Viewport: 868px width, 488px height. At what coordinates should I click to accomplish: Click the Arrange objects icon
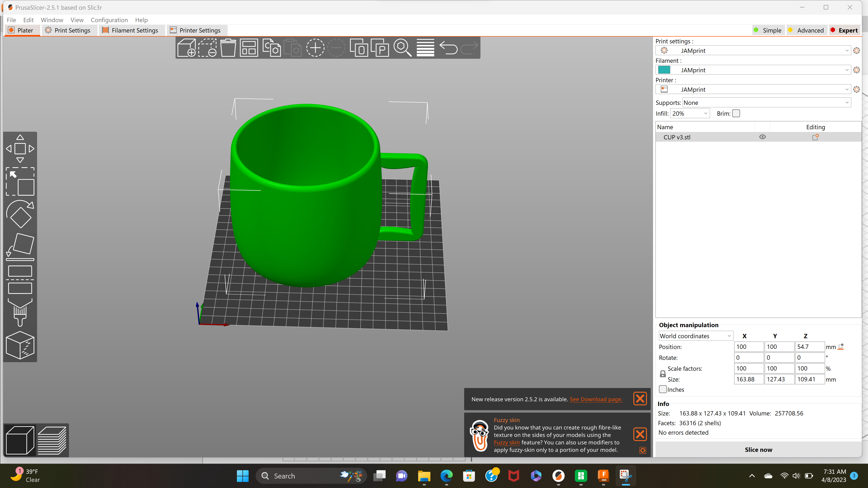click(x=249, y=48)
